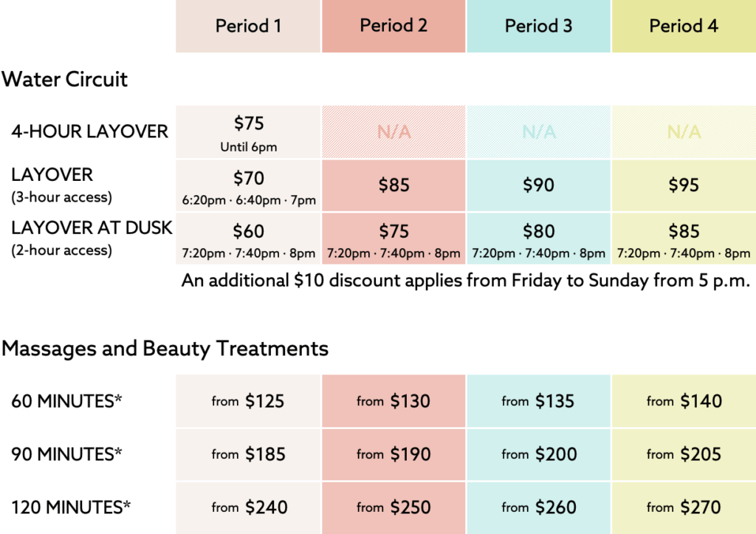This screenshot has width=756, height=534.
Task: Click the striped N/A cell under Period 2
Action: tap(394, 132)
